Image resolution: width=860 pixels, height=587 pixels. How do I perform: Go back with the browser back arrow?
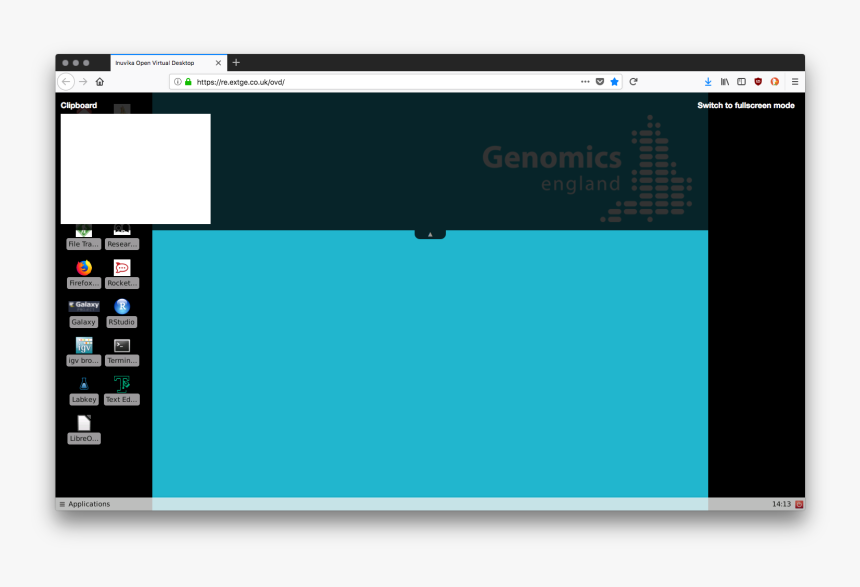(66, 82)
